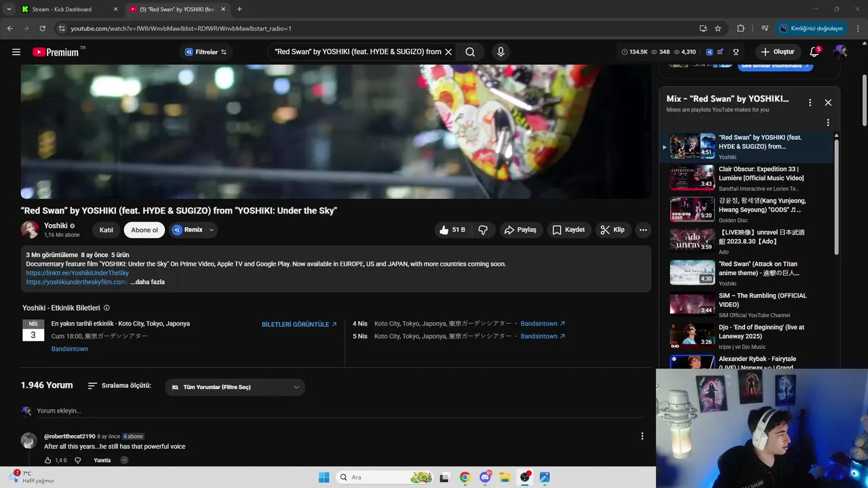Open BİLETLERİ GÖRÜNTÜLE tickets link
The width and height of the screenshot is (868, 488).
[x=299, y=325]
